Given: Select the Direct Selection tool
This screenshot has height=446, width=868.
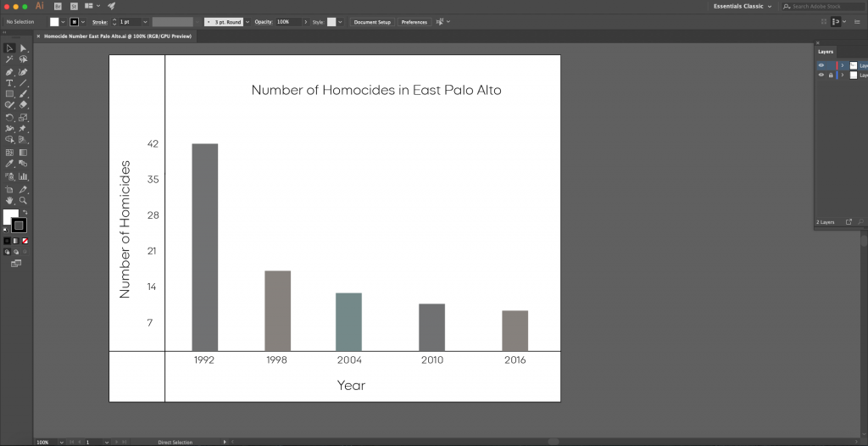Looking at the screenshot, I should (x=23, y=48).
